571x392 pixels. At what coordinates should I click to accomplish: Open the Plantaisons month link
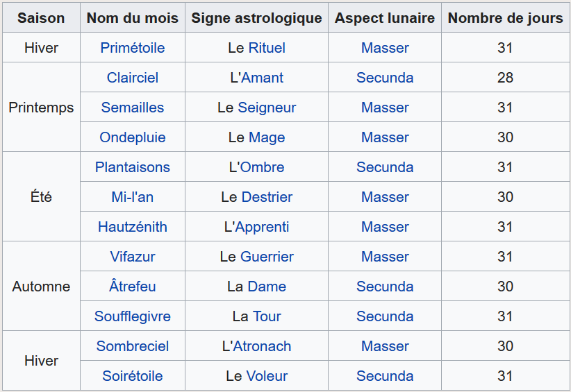pyautogui.click(x=133, y=167)
